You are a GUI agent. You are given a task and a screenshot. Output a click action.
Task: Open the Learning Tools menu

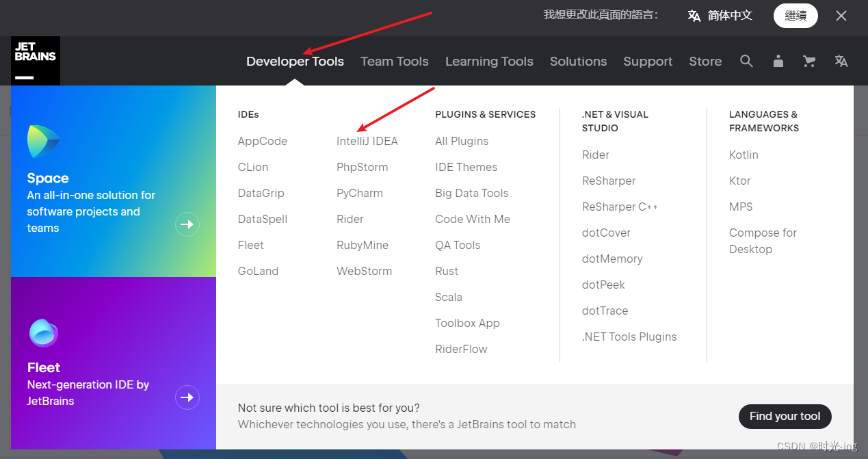pos(489,62)
